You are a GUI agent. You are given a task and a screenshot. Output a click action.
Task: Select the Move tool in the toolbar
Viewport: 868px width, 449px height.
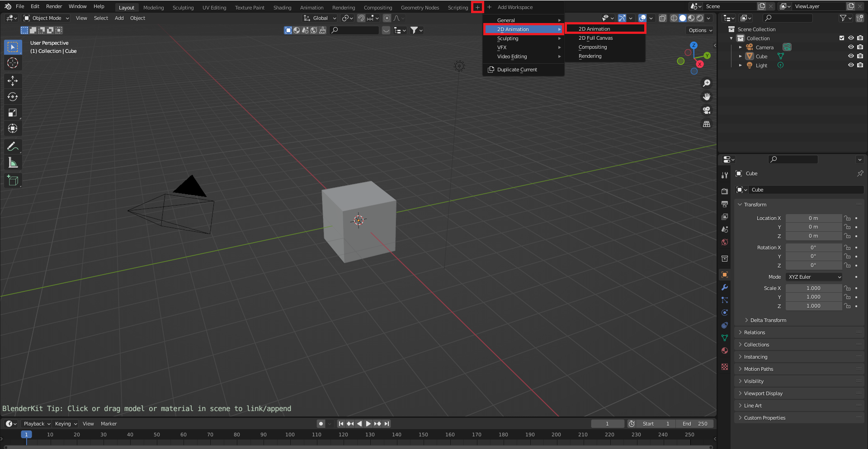coord(13,81)
